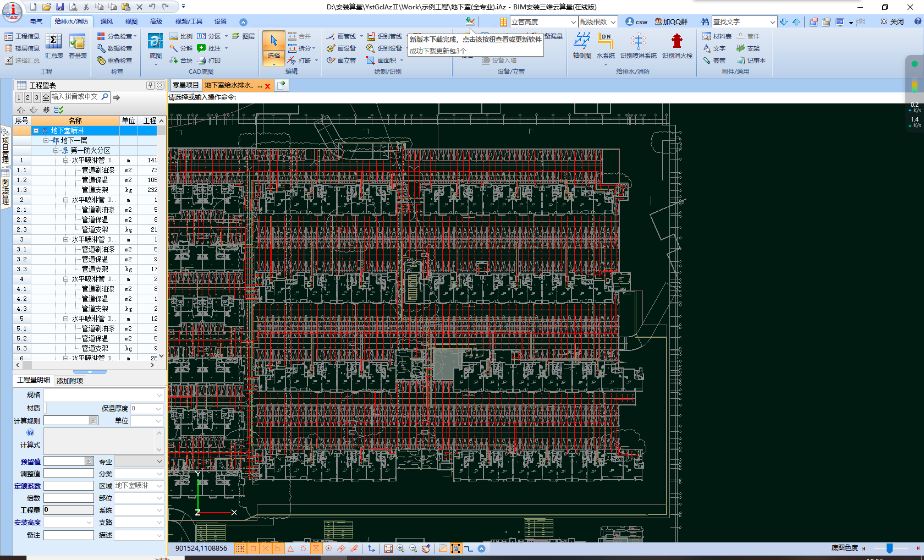
Task: Click the 打印 print tool
Action: point(209,61)
